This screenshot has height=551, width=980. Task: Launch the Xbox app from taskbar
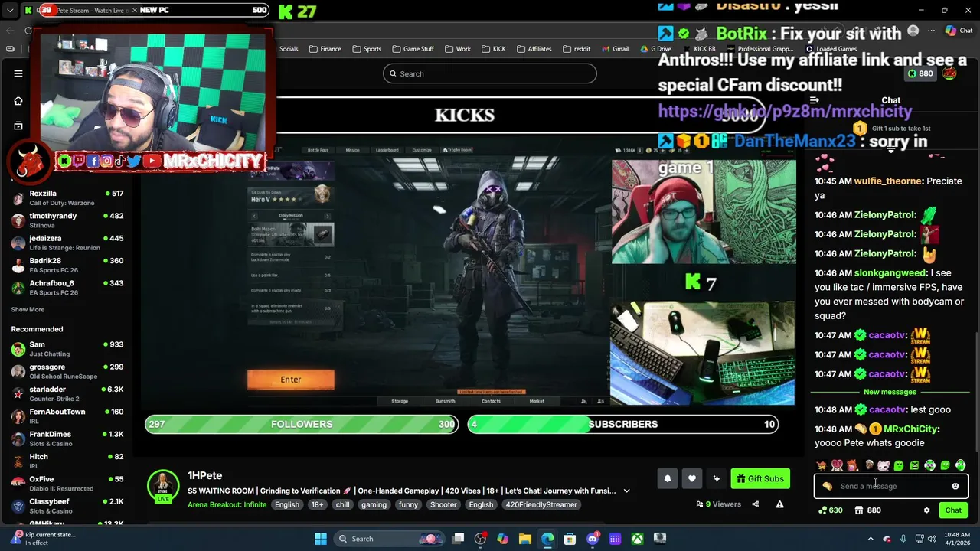pyautogui.click(x=637, y=539)
